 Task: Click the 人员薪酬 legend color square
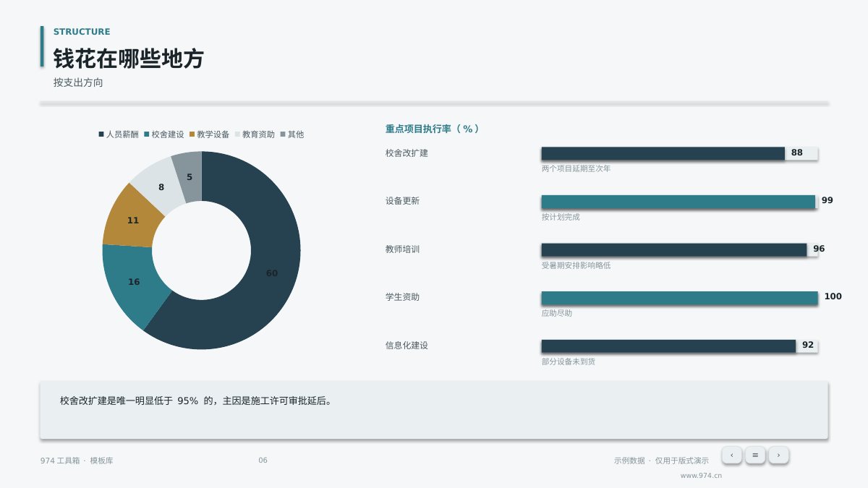[101, 134]
